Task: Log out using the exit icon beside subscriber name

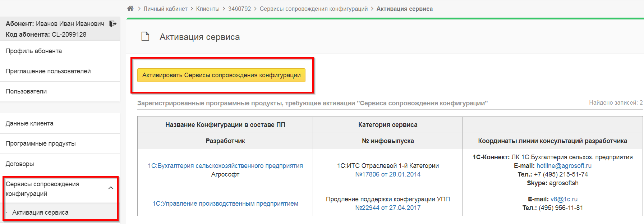Action: [x=113, y=24]
